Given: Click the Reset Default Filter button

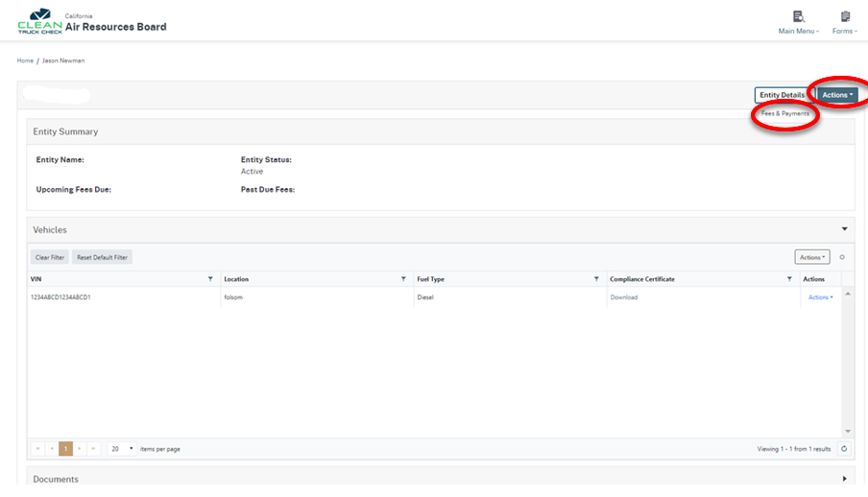Looking at the screenshot, I should pyautogui.click(x=102, y=257).
